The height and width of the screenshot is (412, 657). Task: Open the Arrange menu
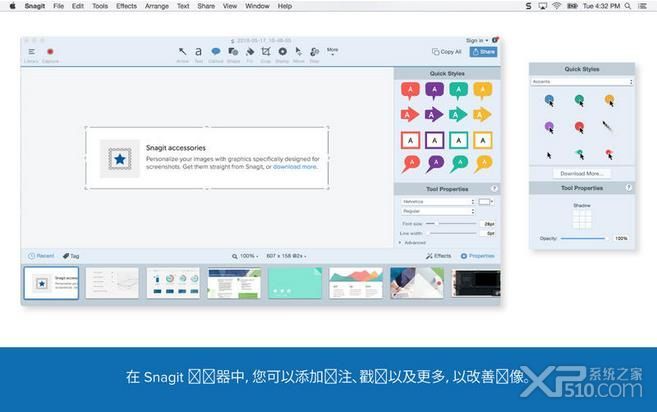click(x=157, y=6)
